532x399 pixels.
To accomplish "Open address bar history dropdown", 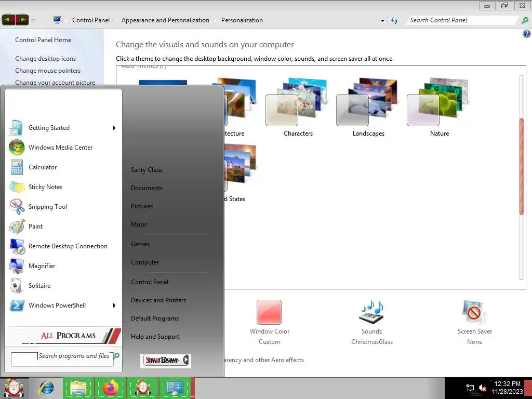I will coord(382,21).
